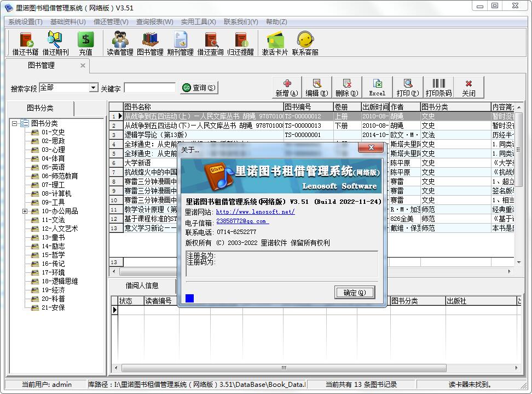Open the 查询报表(W) menu
This screenshot has height=394, width=532.
coord(155,22)
